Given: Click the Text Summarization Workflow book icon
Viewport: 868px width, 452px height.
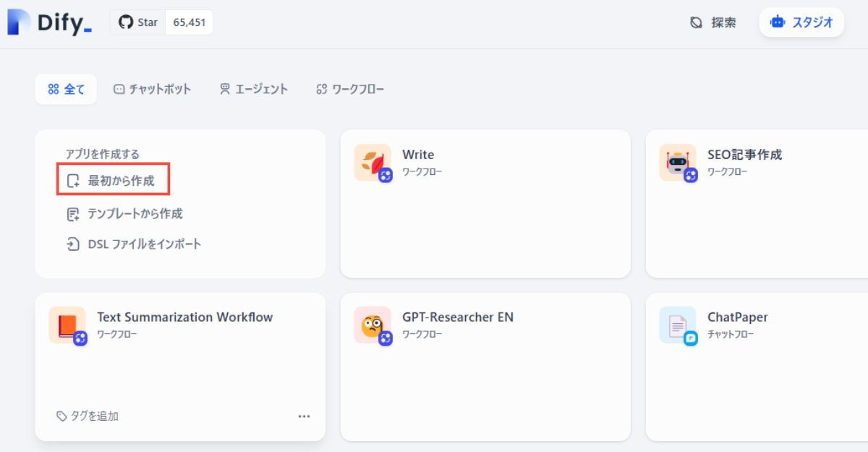Looking at the screenshot, I should click(x=67, y=325).
